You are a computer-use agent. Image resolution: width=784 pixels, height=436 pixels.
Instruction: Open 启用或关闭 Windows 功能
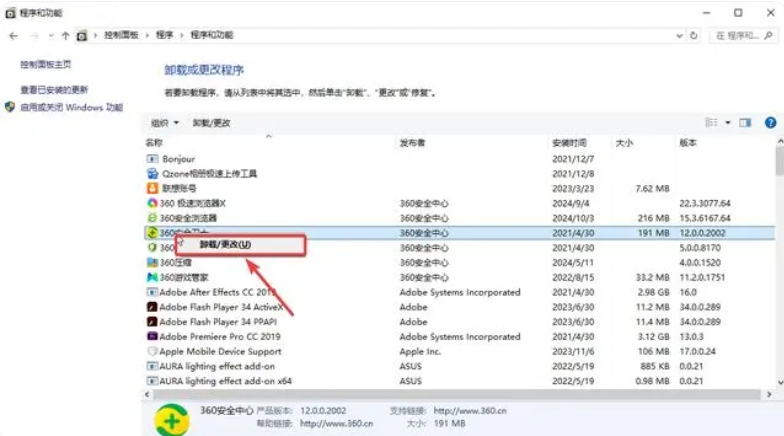pos(70,107)
